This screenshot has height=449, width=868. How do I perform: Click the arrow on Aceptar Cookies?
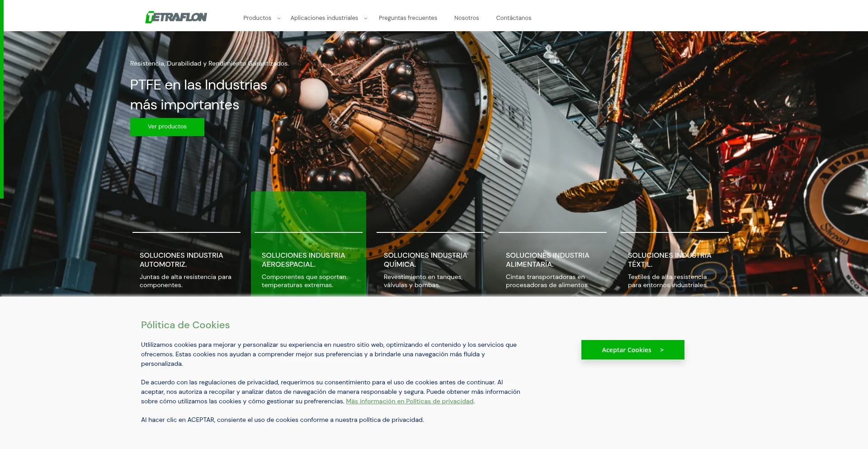(x=662, y=350)
